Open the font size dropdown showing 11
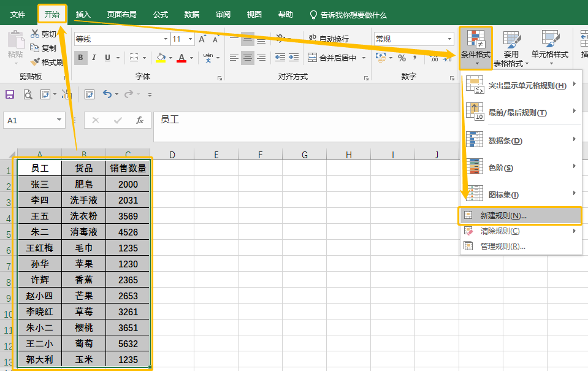The image size is (588, 371). 190,39
